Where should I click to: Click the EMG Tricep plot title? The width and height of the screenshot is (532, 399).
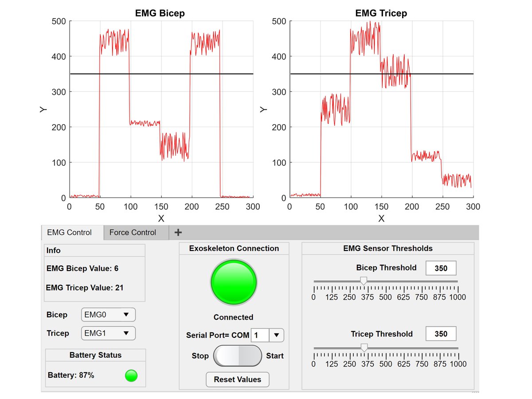381,13
